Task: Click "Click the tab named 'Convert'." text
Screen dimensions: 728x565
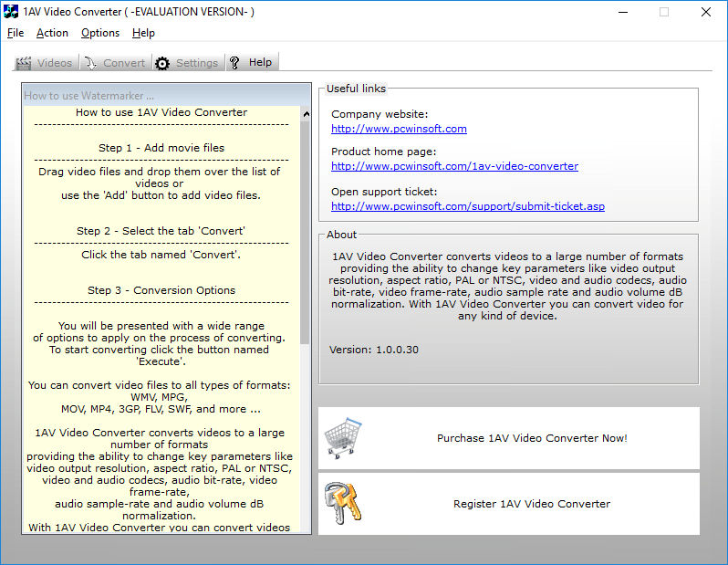Action: tap(161, 255)
